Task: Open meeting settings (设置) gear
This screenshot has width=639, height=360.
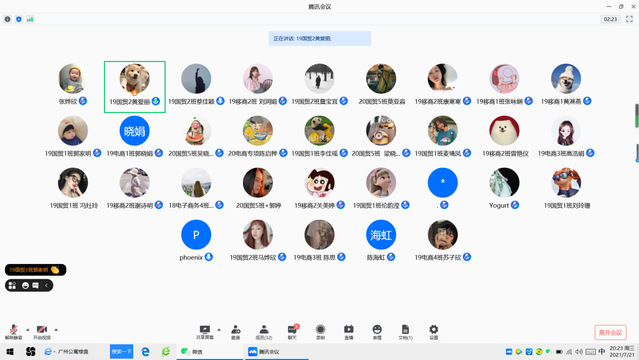Action: tap(434, 332)
